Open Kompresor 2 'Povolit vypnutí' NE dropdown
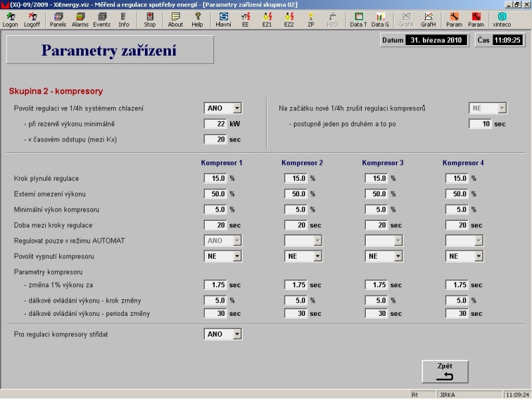This screenshot has width=532, height=399. click(303, 256)
